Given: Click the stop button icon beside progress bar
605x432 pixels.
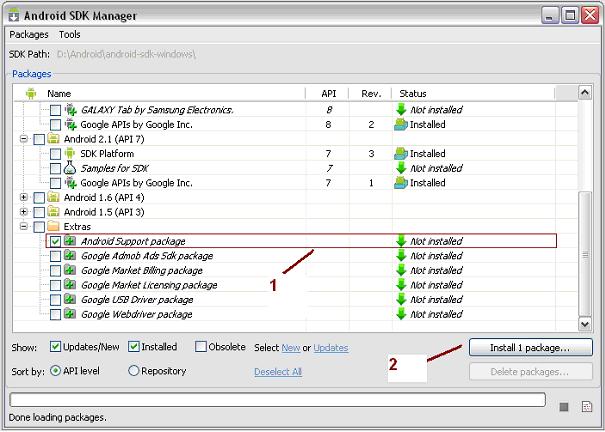Looking at the screenshot, I should [564, 407].
